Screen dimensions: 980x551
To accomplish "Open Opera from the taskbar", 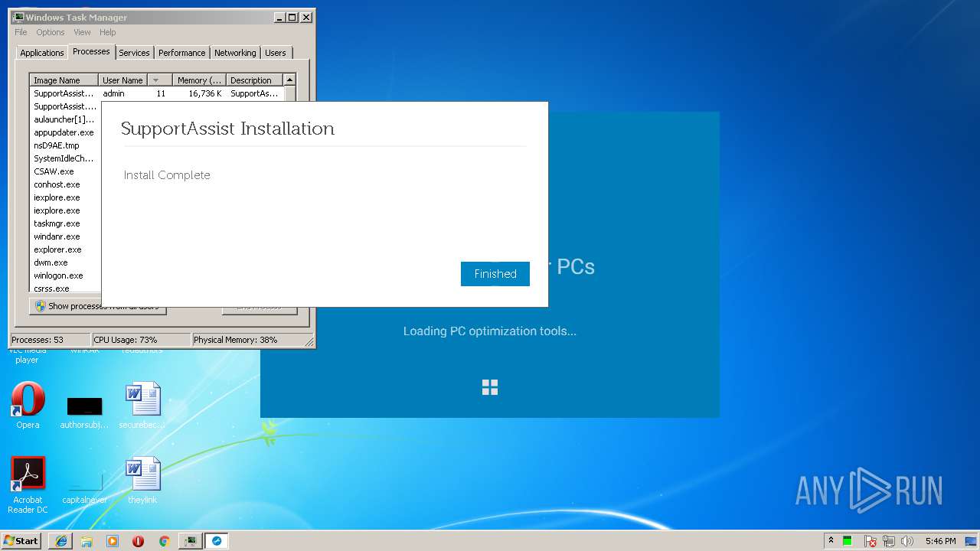I will tap(139, 541).
